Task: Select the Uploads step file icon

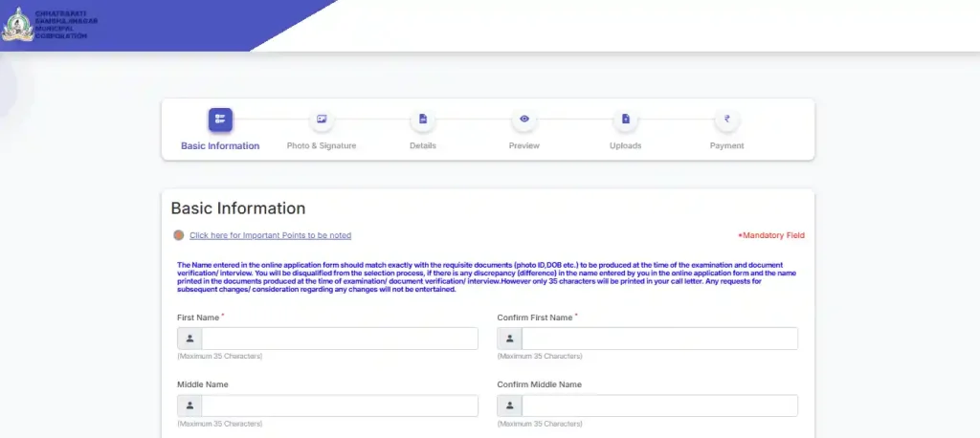Action: pyautogui.click(x=625, y=120)
